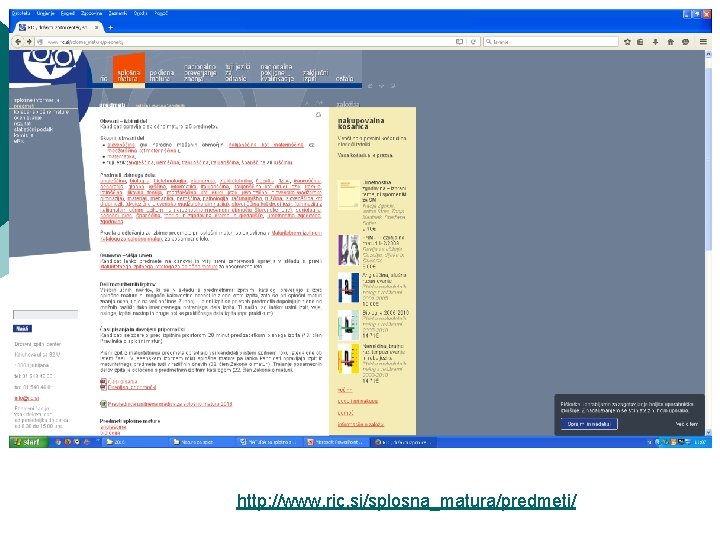Switch to PowerPoint taskbar button

click(x=336, y=442)
